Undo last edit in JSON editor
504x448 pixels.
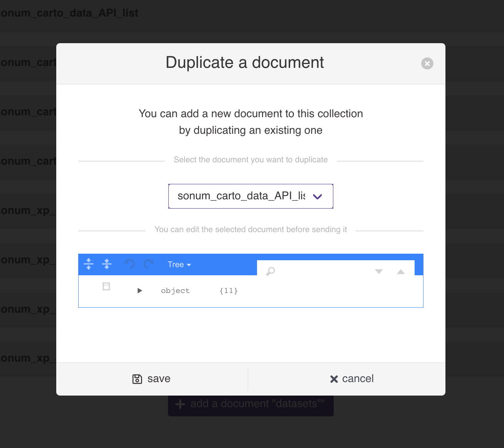129,264
